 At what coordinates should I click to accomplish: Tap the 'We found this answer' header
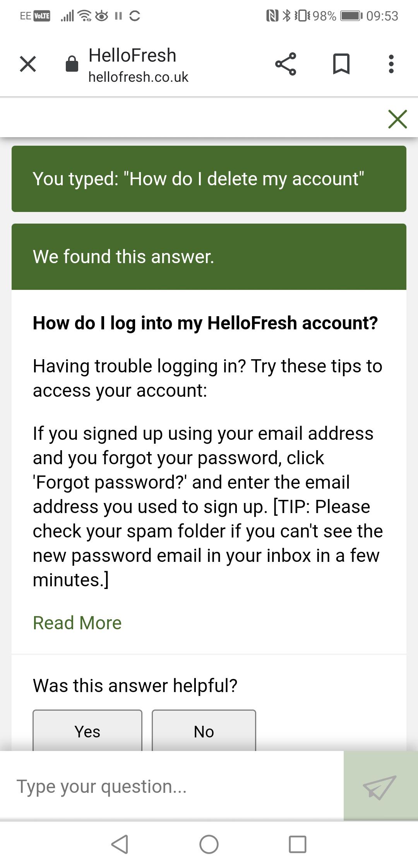[209, 257]
